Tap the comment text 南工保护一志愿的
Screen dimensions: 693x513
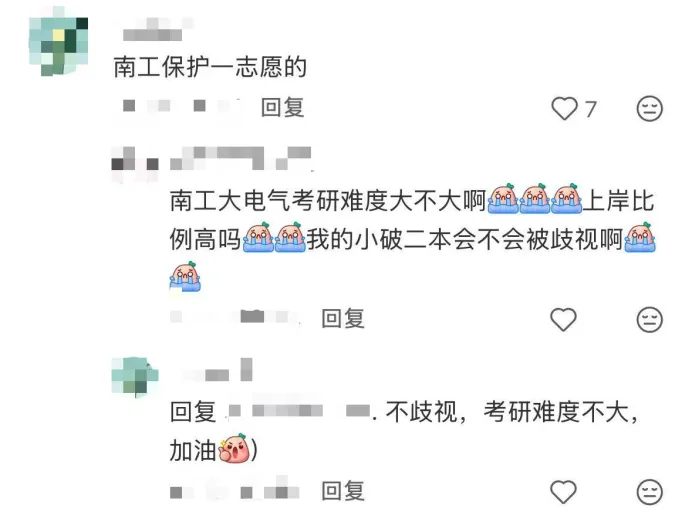click(x=210, y=67)
